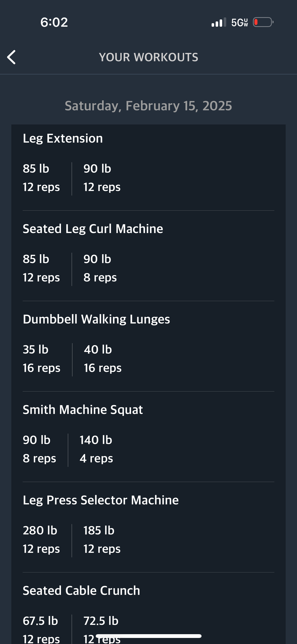Select the 72.5 lb cable crunch set

[x=102, y=629]
